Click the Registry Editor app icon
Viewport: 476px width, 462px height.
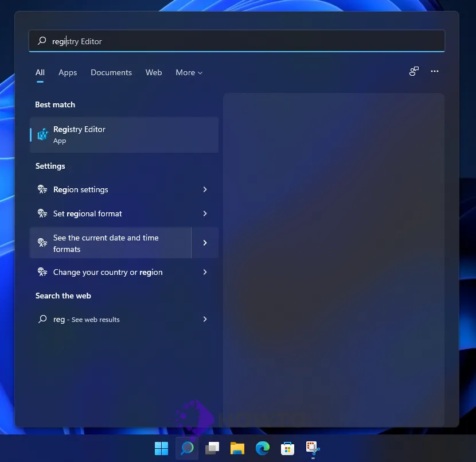[43, 134]
